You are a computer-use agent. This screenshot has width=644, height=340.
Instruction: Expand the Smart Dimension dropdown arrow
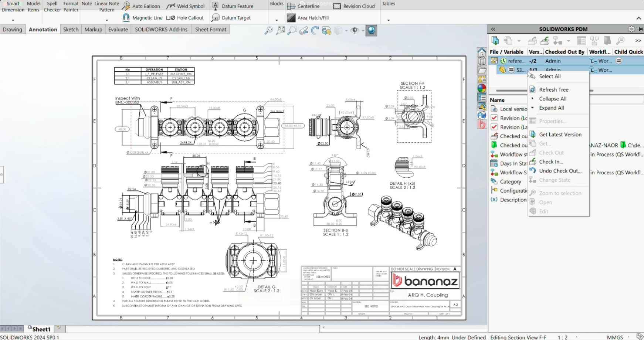pyautogui.click(x=13, y=20)
